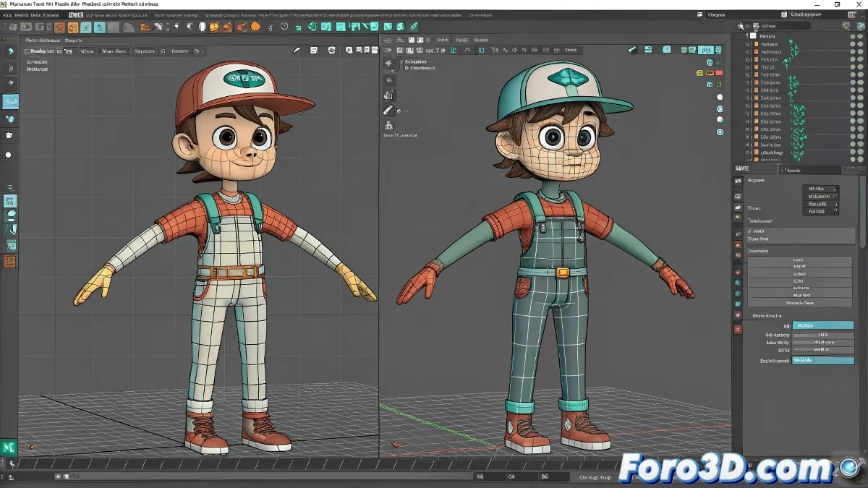Select the teal grid square icon in the left sidebar
The width and height of the screenshot is (868, 488).
coord(10,202)
